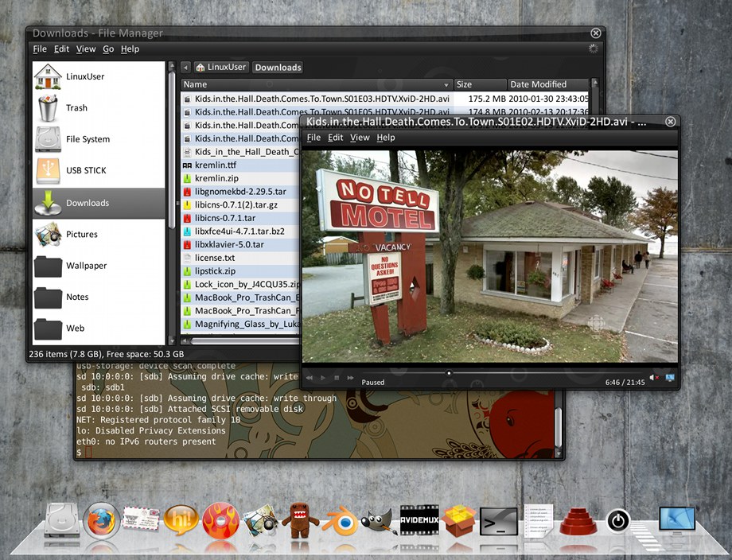Viewport: 732px width, 560px height.
Task: Select the lipstick.zip file
Action: pyautogui.click(x=240, y=271)
